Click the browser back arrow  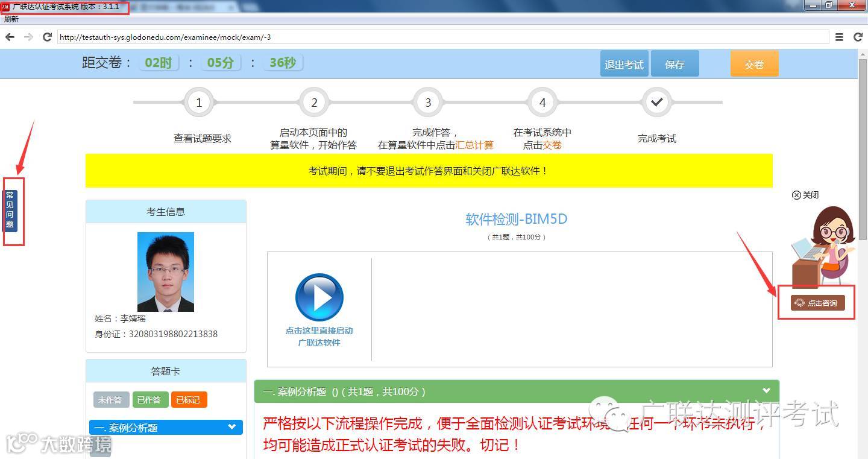(x=10, y=37)
